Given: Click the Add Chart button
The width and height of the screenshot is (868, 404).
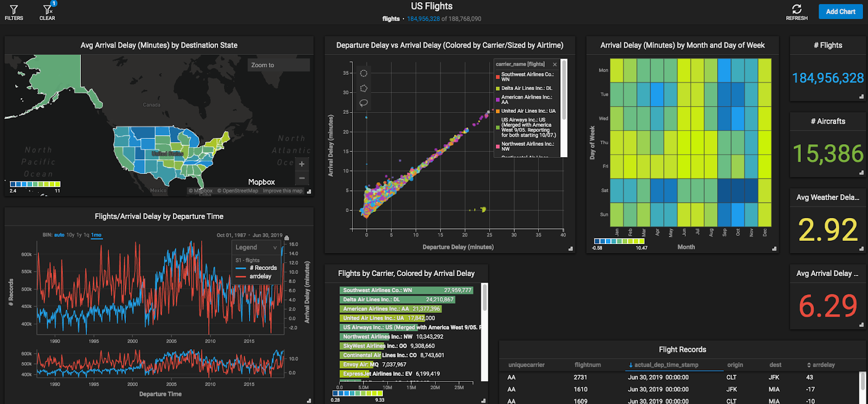Looking at the screenshot, I should coord(840,11).
